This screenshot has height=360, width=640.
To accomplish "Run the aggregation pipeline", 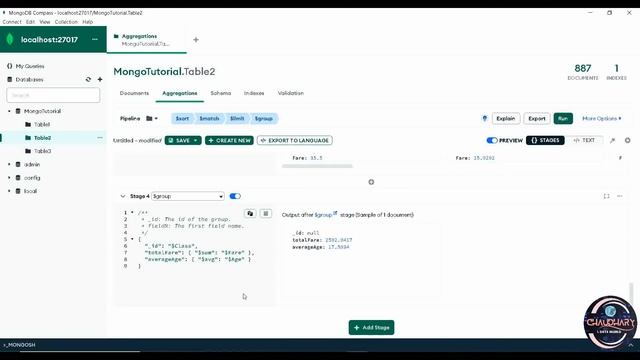I will 563,118.
